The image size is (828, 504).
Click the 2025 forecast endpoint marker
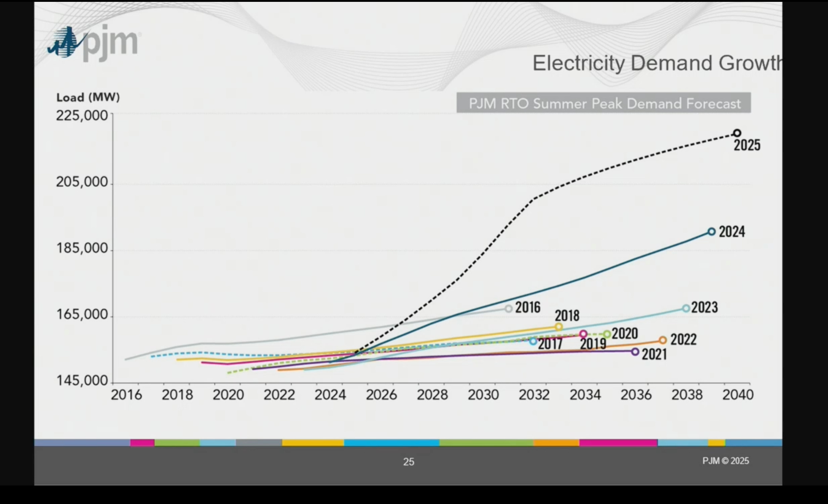coord(737,133)
